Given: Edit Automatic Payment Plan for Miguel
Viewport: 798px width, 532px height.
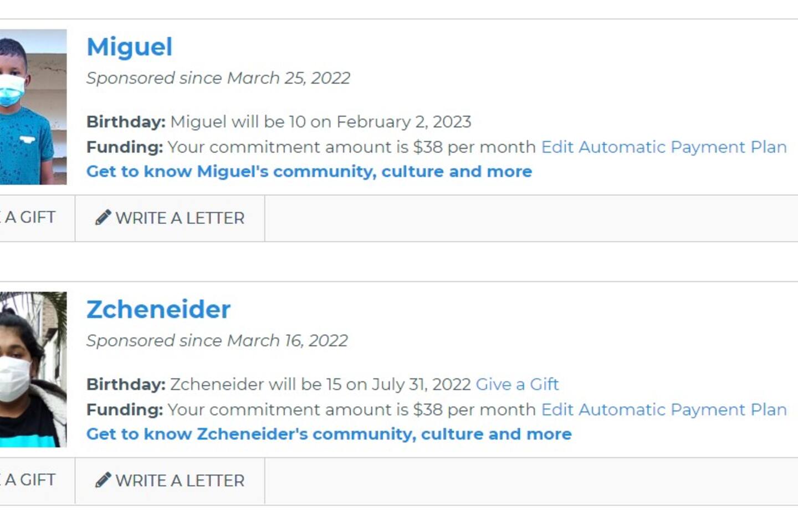Looking at the screenshot, I should tap(664, 147).
